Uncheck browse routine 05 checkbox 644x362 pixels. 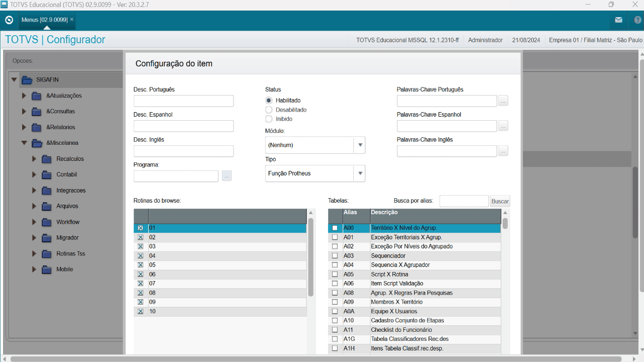[140, 265]
